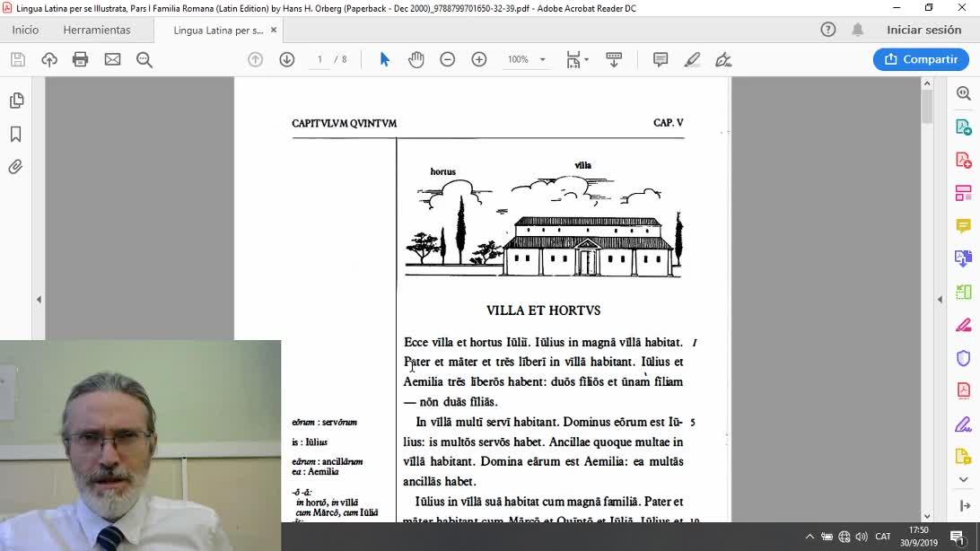Open the Redact pink pen tool in the right pane
This screenshot has height=551, width=980.
[963, 325]
